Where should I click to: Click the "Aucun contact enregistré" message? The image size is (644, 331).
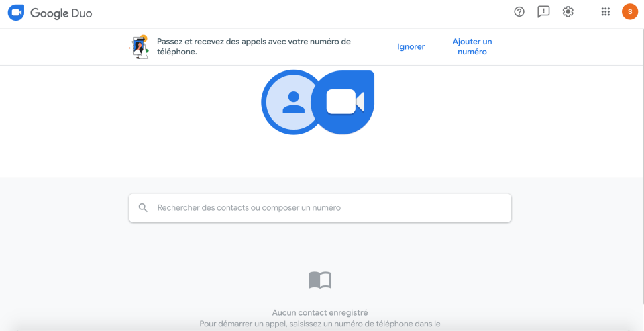[x=320, y=313]
